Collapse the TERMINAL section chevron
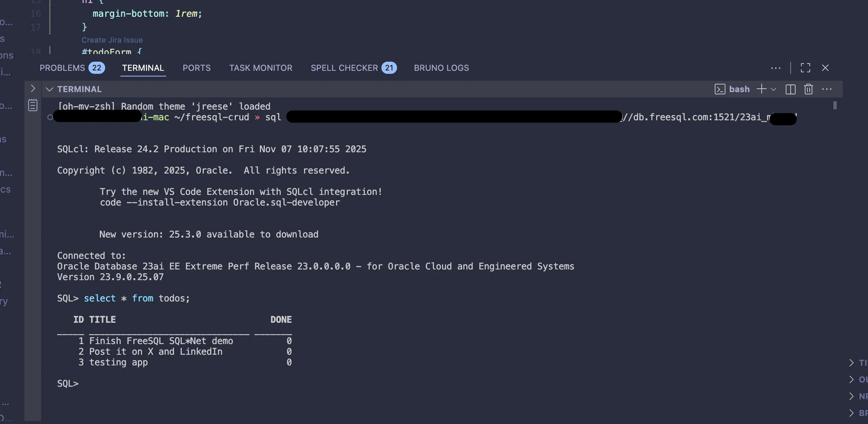This screenshot has width=868, height=424. point(49,89)
